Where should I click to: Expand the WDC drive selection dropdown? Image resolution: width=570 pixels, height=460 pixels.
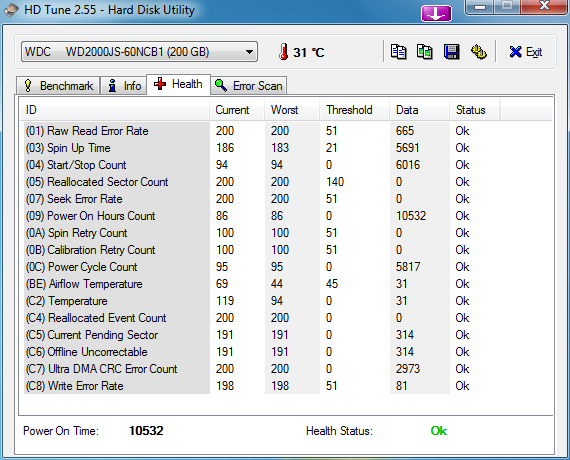pos(140,52)
